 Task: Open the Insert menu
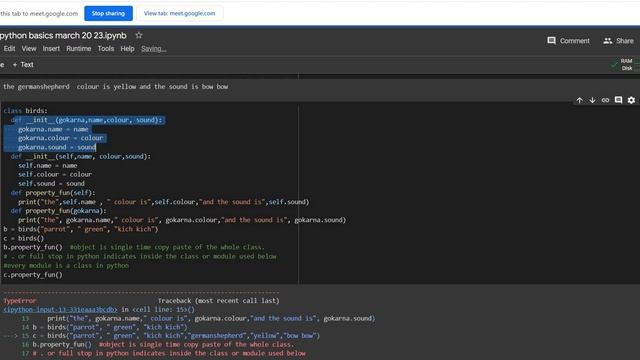tap(51, 49)
